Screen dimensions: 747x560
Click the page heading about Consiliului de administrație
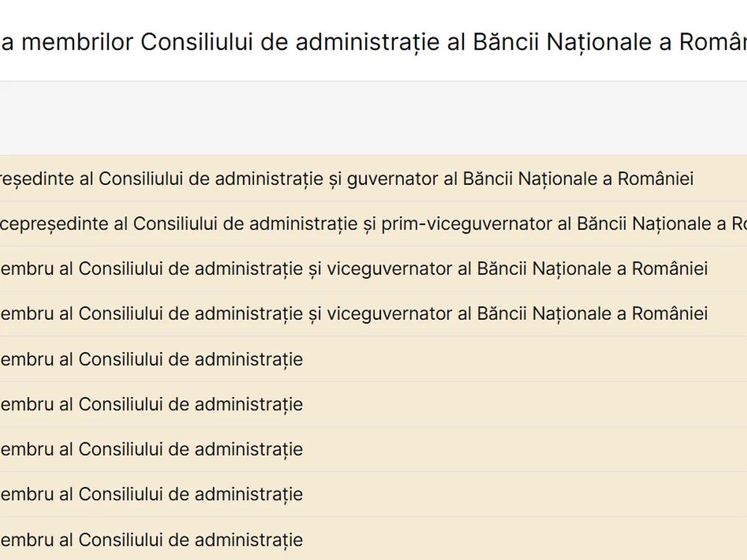(374, 42)
